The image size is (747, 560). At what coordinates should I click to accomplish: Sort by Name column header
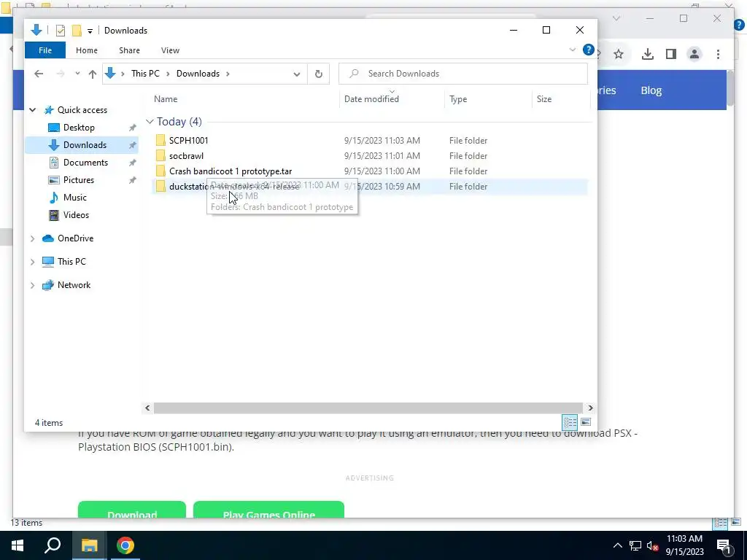(166, 99)
